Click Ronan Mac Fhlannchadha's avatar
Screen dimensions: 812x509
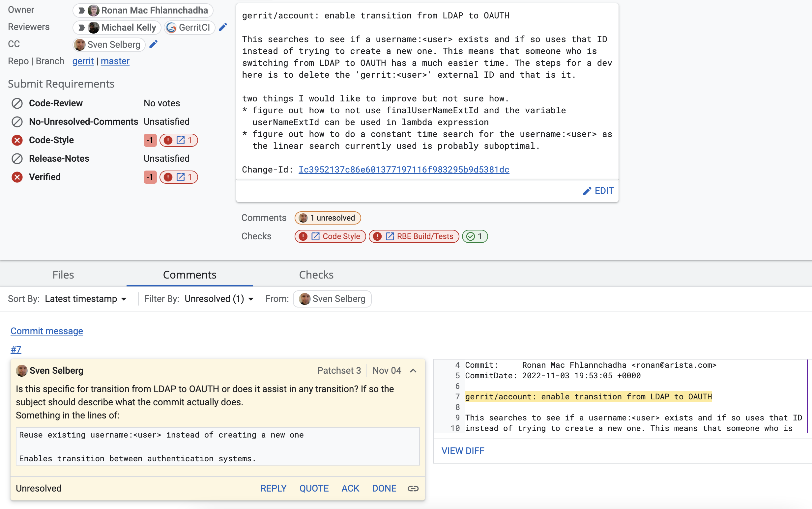(93, 11)
